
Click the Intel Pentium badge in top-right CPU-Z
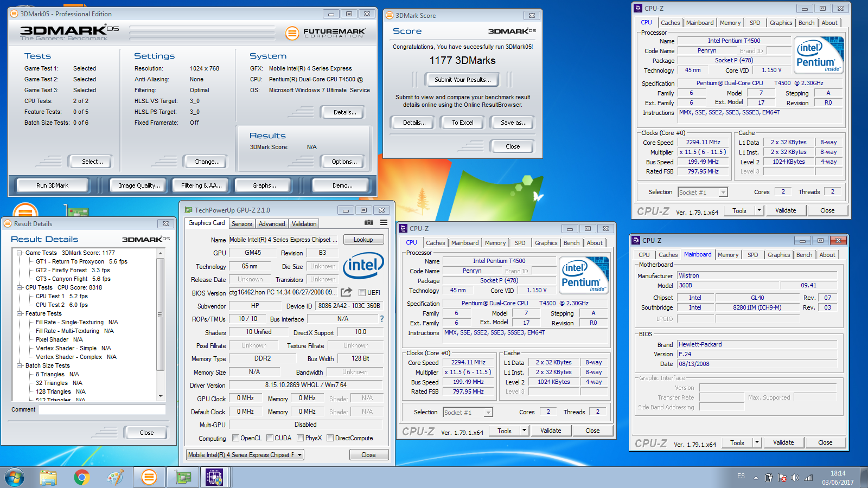pyautogui.click(x=819, y=55)
